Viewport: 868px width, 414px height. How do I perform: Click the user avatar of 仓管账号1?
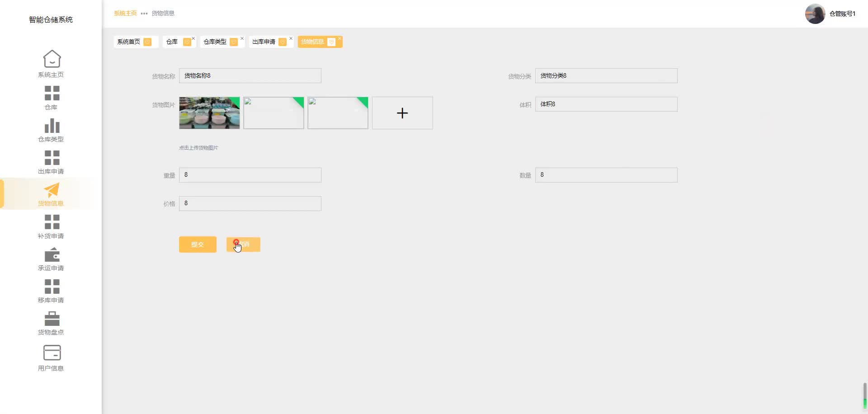(815, 14)
